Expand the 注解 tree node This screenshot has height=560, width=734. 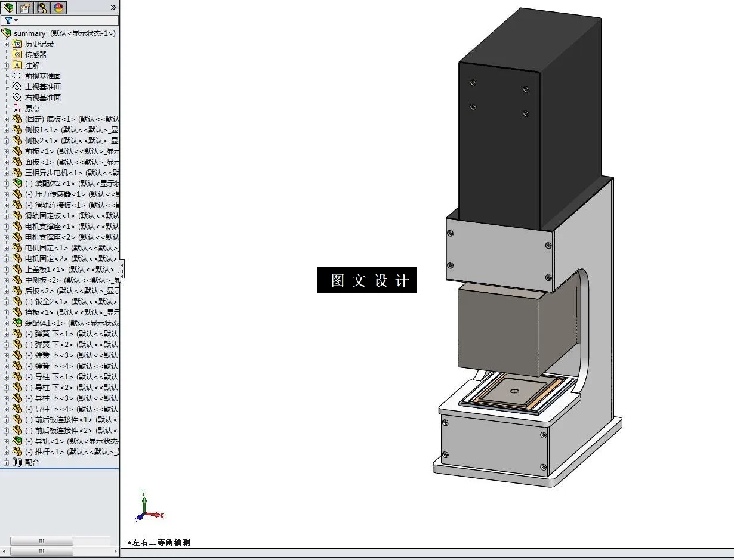(x=7, y=66)
